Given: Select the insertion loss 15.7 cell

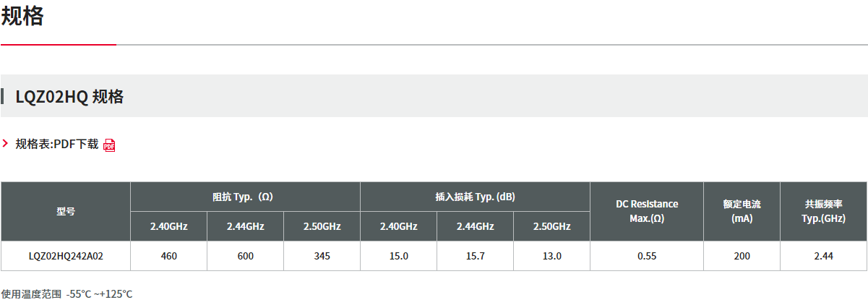Looking at the screenshot, I should click(x=476, y=256).
